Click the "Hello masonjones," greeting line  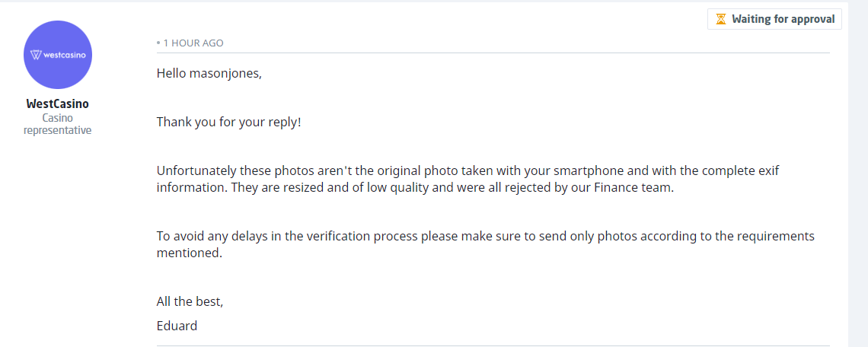(x=209, y=73)
